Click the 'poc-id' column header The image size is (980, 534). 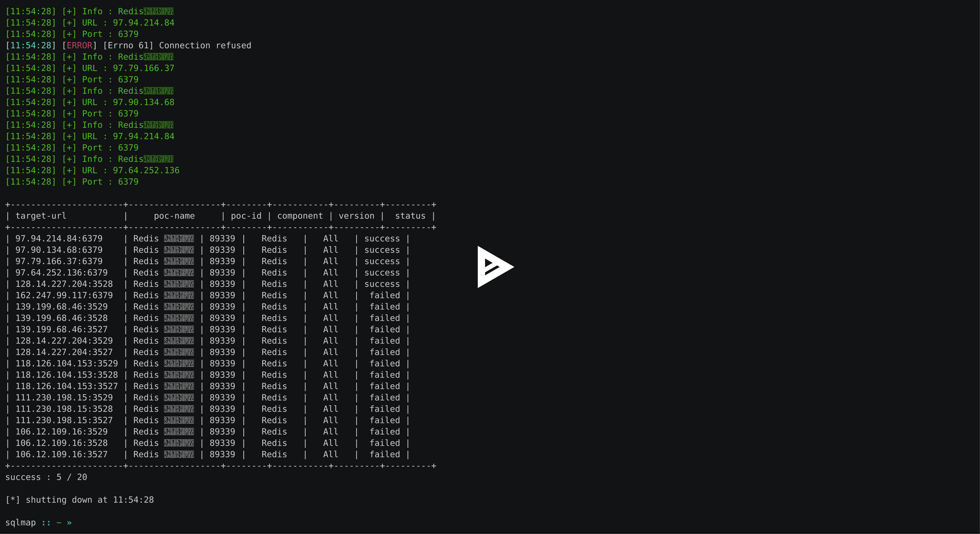click(246, 216)
